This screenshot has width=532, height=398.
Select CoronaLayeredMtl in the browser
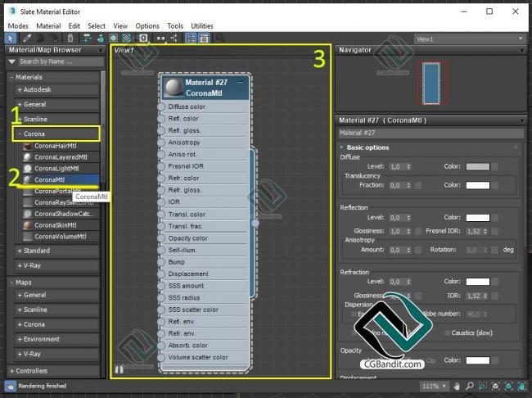pyautogui.click(x=61, y=157)
